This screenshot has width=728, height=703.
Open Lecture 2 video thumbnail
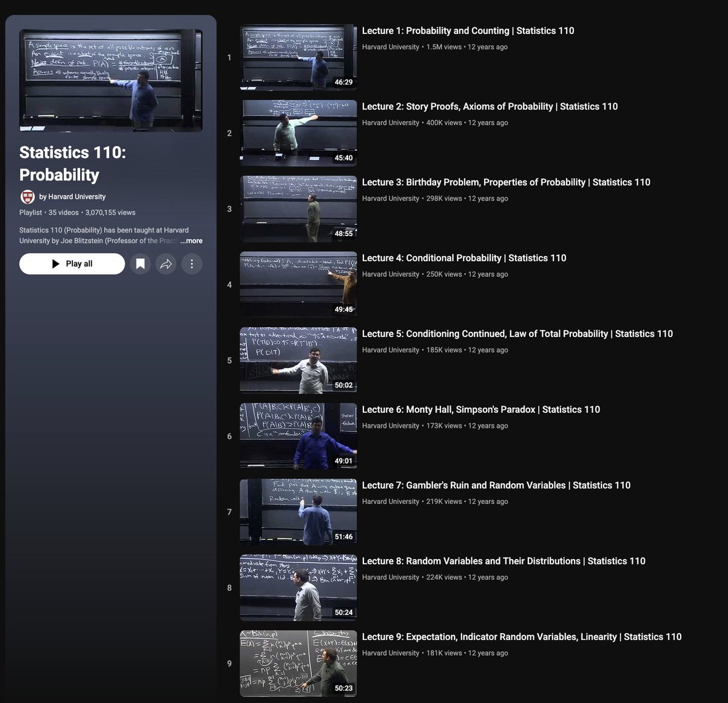pos(298,133)
